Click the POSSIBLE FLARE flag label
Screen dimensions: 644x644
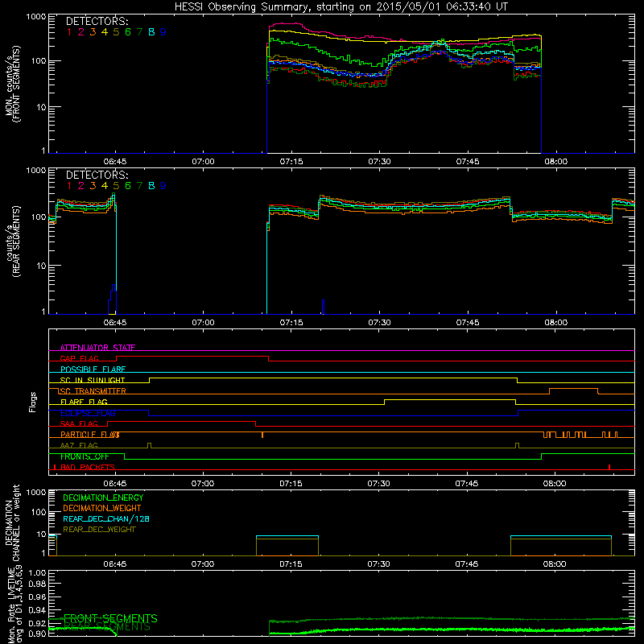(x=93, y=369)
